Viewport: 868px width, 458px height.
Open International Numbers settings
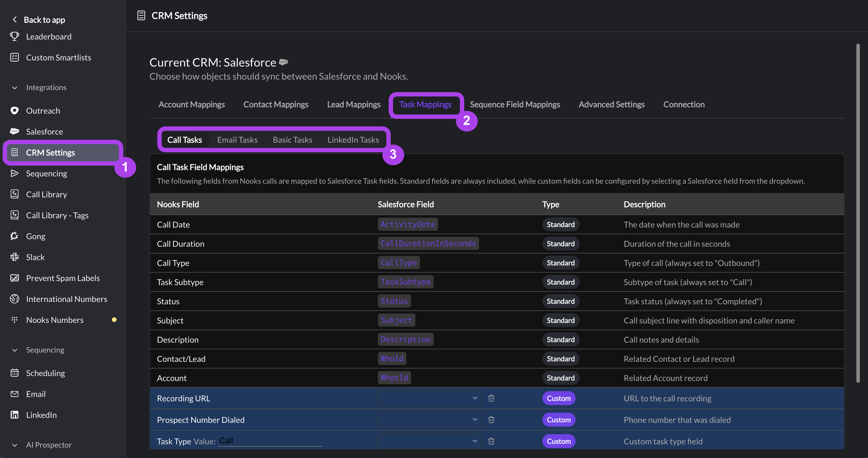pyautogui.click(x=66, y=299)
